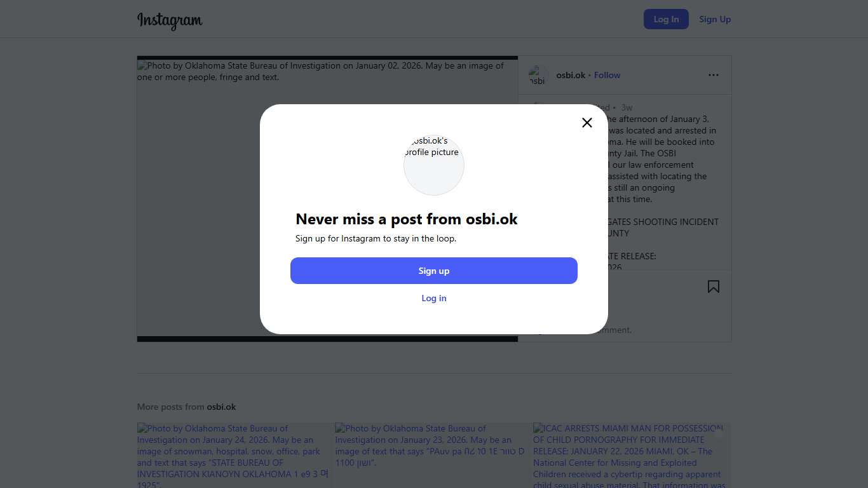Follow the osbi.ok account
This screenshot has height=488, width=868.
pyautogui.click(x=607, y=75)
